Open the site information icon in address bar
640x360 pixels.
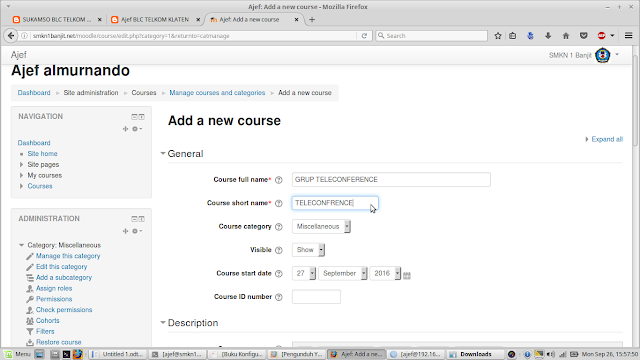(24, 36)
